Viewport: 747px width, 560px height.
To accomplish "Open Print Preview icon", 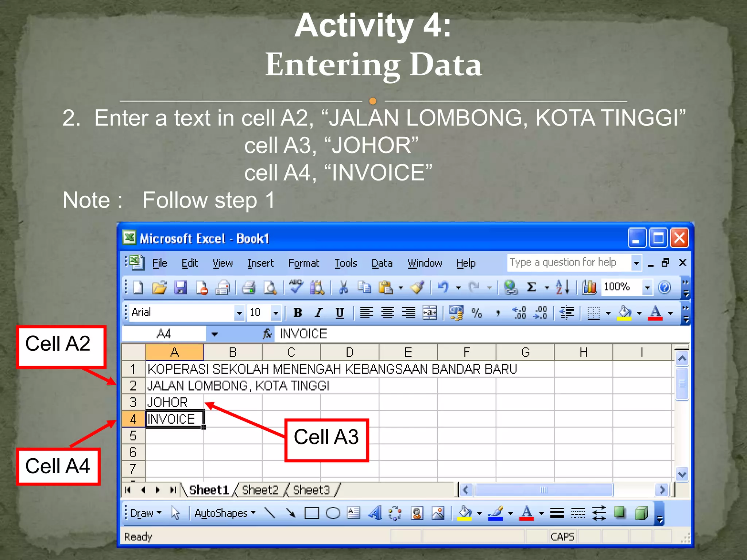I will coord(270,288).
